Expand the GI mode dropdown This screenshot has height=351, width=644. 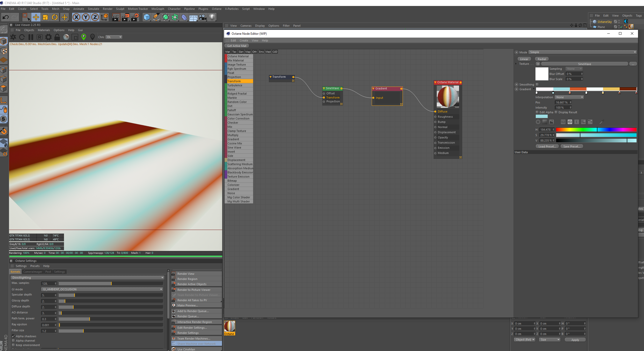point(102,289)
